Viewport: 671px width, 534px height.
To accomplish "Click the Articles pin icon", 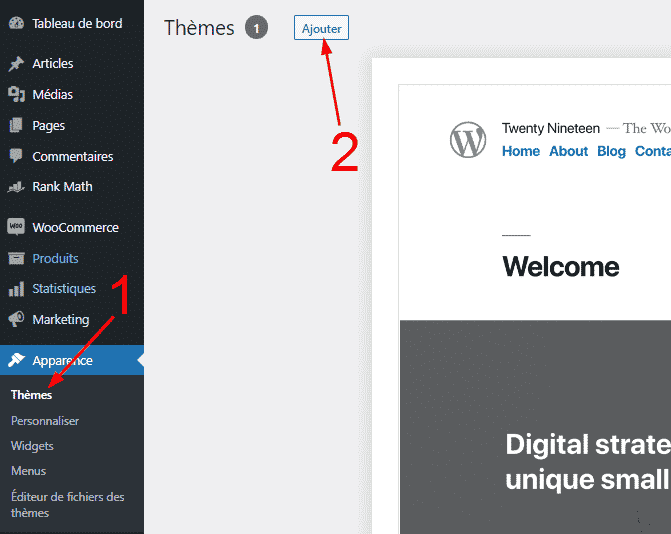I will pyautogui.click(x=16, y=64).
